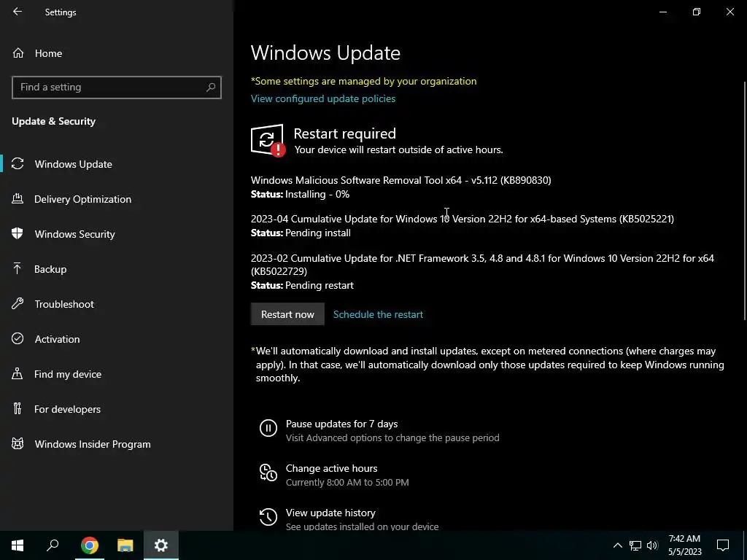Open taskbar search

pos(53,545)
